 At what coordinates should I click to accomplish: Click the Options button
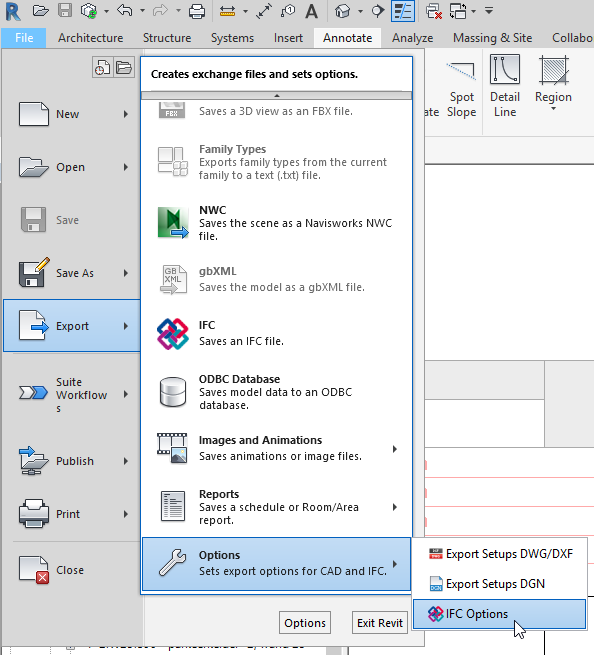click(305, 623)
